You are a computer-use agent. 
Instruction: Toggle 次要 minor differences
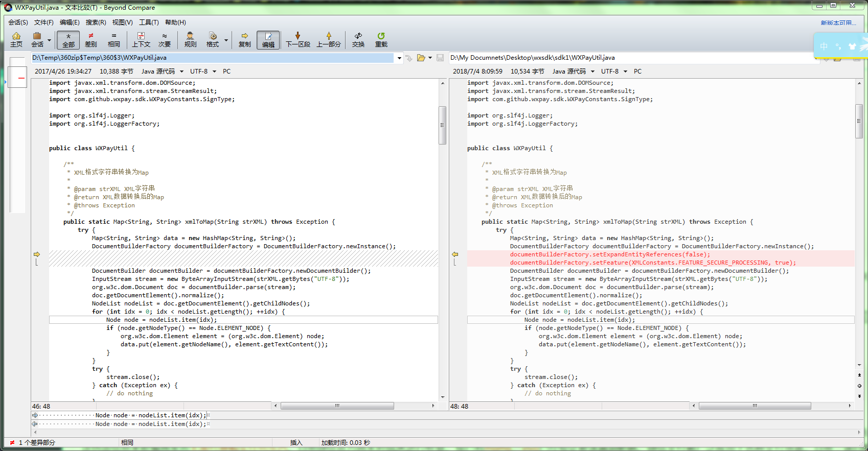pyautogui.click(x=165, y=39)
